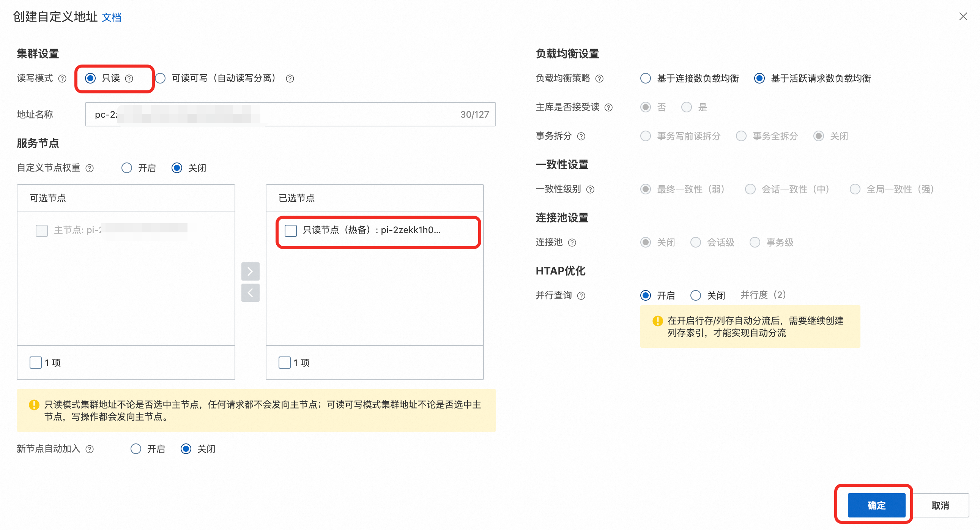Click help icon beside 连接池 label
This screenshot has width=980, height=530.
click(572, 243)
